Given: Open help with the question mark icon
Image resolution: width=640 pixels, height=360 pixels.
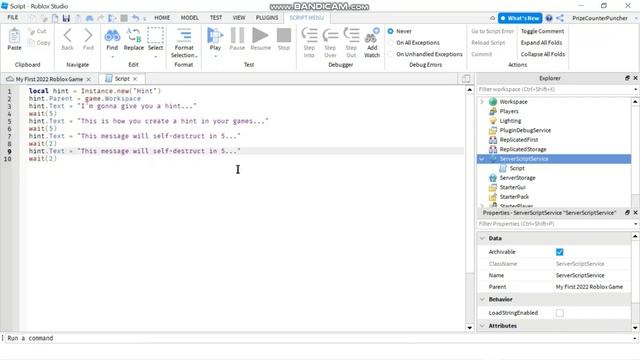Looking at the screenshot, I should [549, 18].
